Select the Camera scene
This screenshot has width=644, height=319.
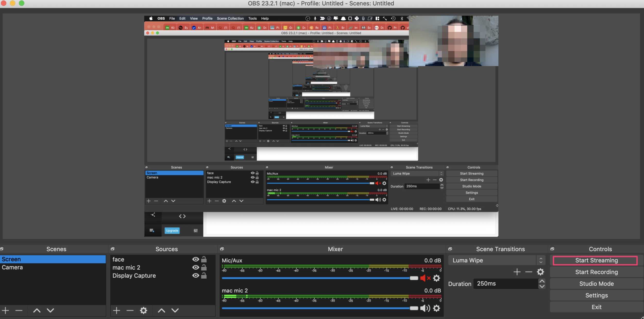click(x=12, y=267)
